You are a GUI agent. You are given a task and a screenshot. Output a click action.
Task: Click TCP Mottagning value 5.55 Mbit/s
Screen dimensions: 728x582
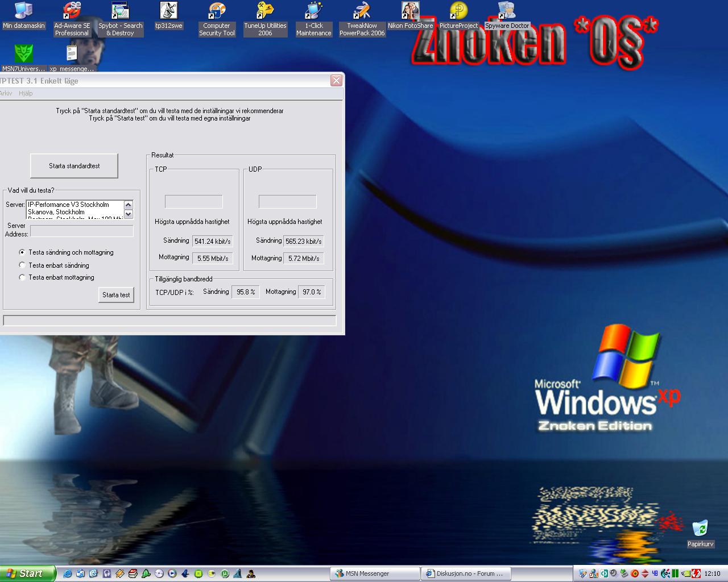pyautogui.click(x=213, y=258)
